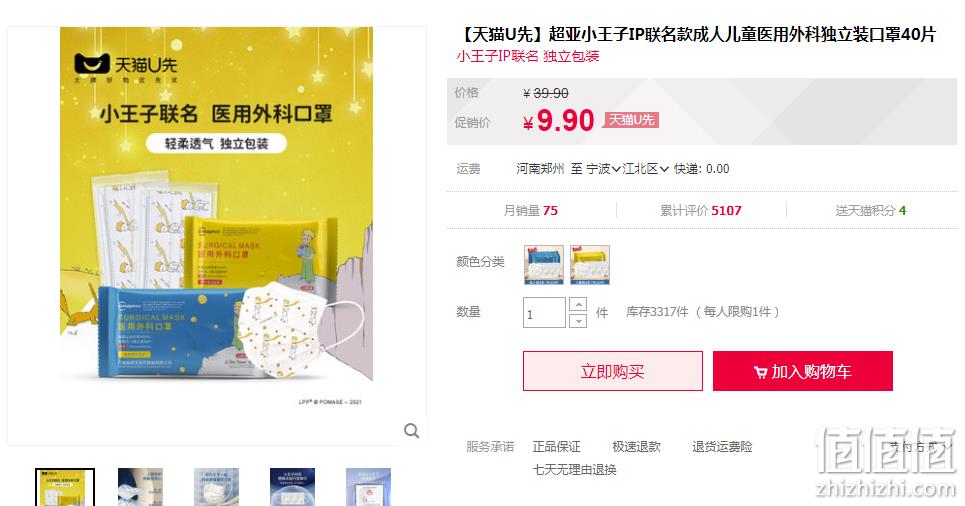965x506 pixels.
Task: Click the quantity input field
Action: tap(544, 313)
